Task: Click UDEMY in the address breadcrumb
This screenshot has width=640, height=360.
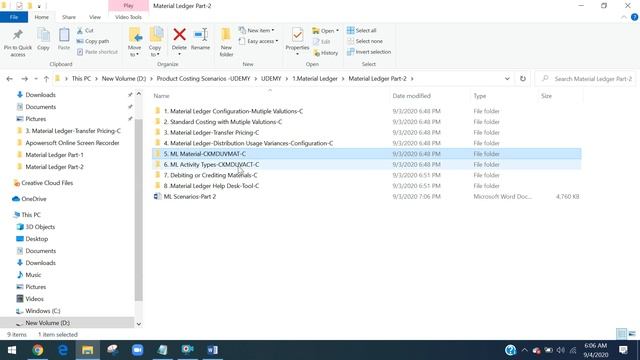Action: click(x=271, y=79)
